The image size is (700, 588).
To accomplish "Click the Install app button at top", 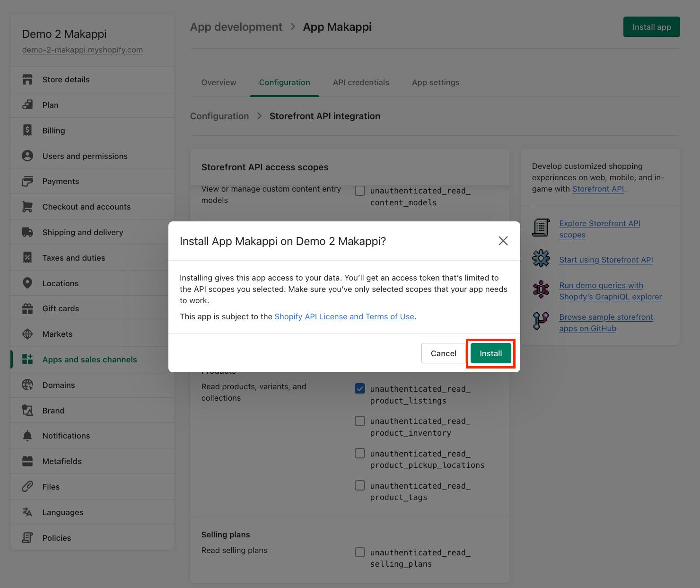I will coord(651,27).
